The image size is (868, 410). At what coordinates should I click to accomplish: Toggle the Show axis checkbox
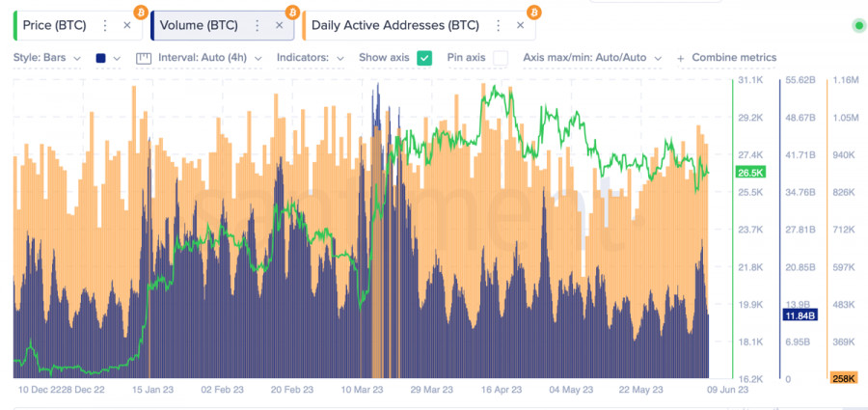point(424,58)
